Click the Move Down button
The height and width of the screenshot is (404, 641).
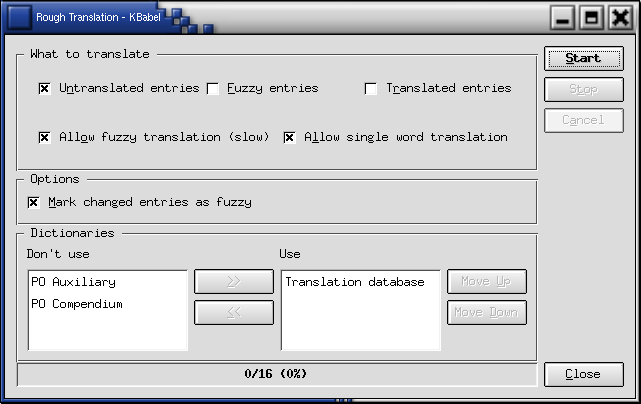486,312
